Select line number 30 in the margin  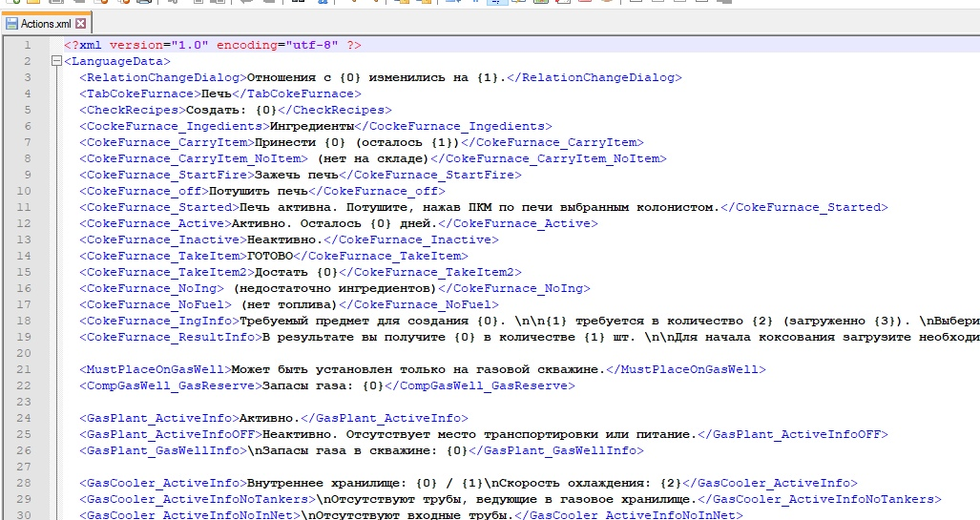click(23, 515)
